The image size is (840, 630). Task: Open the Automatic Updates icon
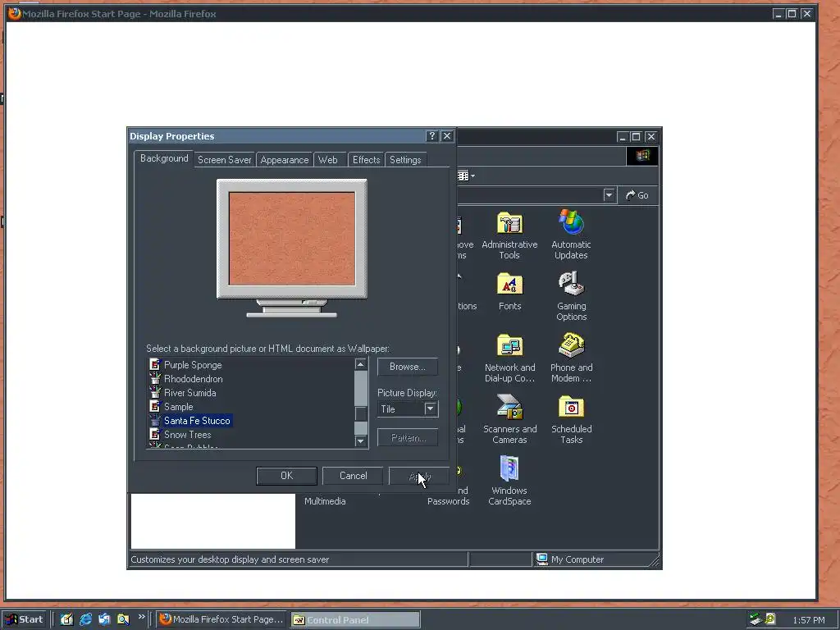571,221
